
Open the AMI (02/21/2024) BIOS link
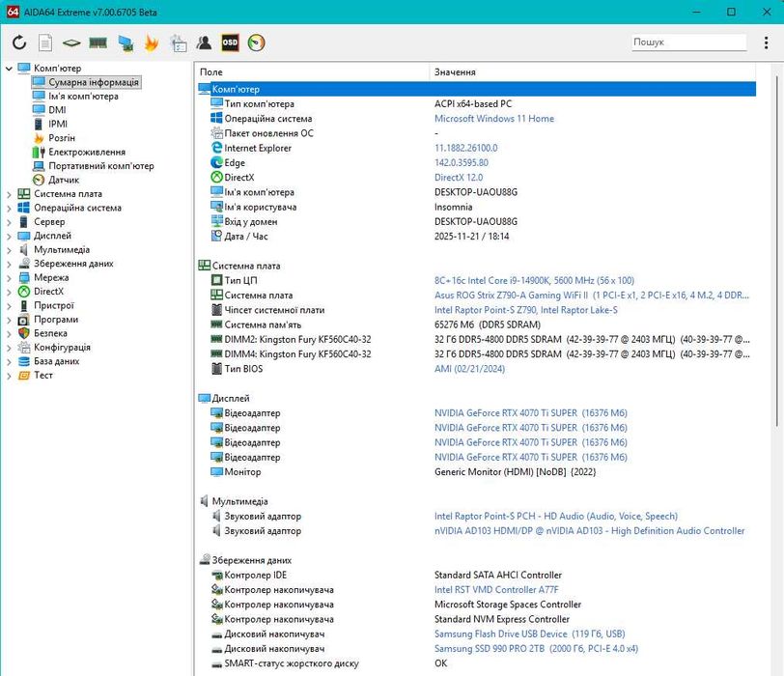pyautogui.click(x=469, y=369)
